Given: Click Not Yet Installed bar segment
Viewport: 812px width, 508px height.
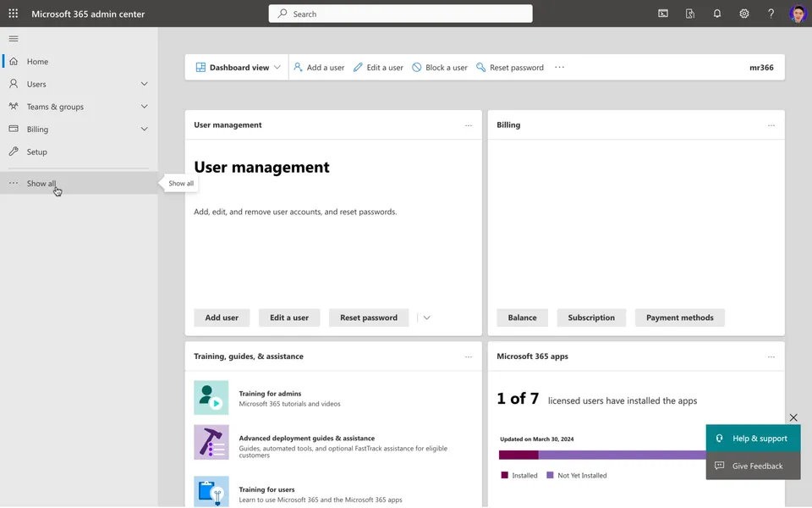Looking at the screenshot, I should (x=622, y=456).
